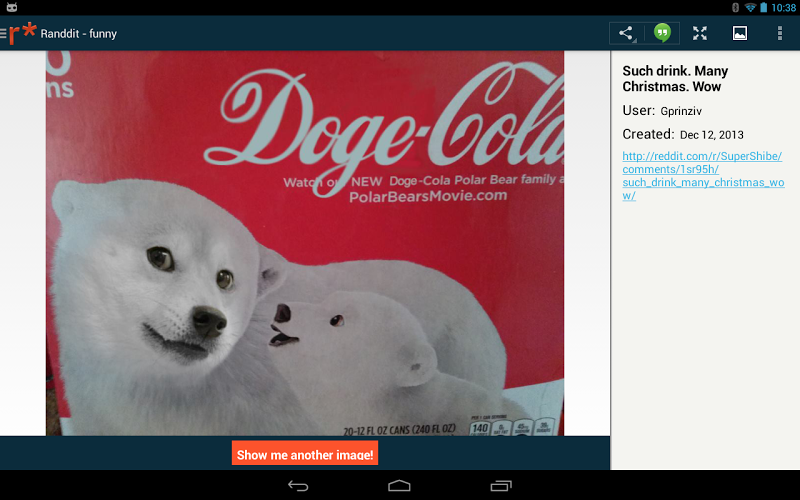Tap the Android Back navigation button
This screenshot has width=800, height=500.
(298, 486)
